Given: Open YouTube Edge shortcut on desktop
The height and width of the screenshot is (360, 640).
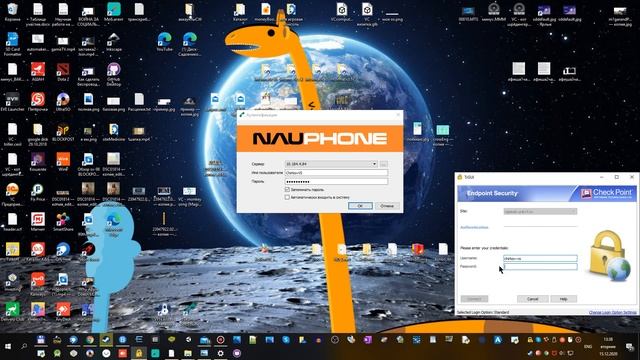Looking at the screenshot, I should tap(164, 42).
